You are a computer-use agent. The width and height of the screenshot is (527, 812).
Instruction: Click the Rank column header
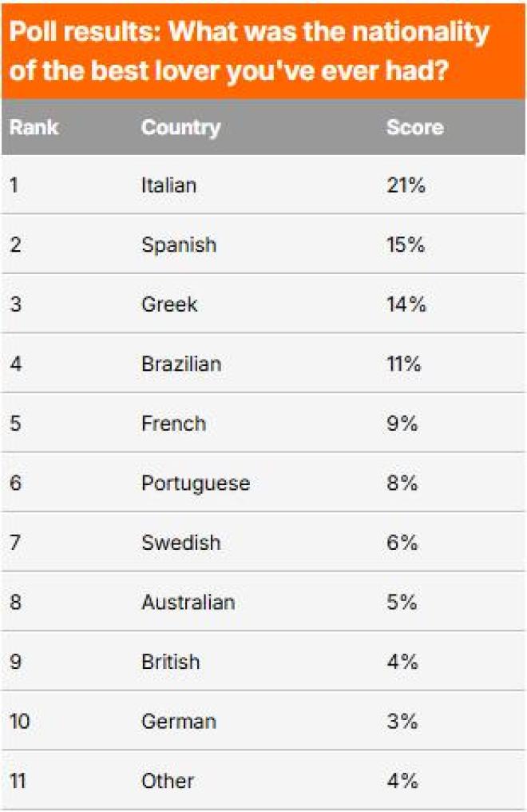tap(34, 127)
